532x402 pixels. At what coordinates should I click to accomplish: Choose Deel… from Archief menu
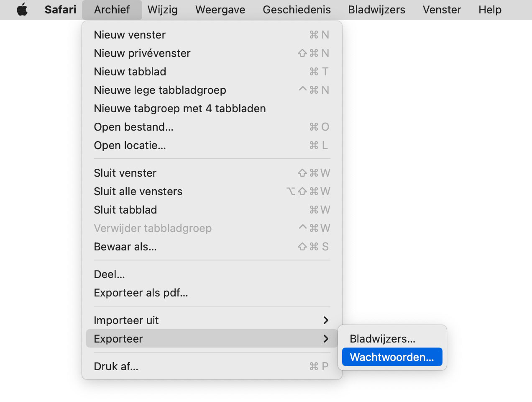(x=212, y=274)
